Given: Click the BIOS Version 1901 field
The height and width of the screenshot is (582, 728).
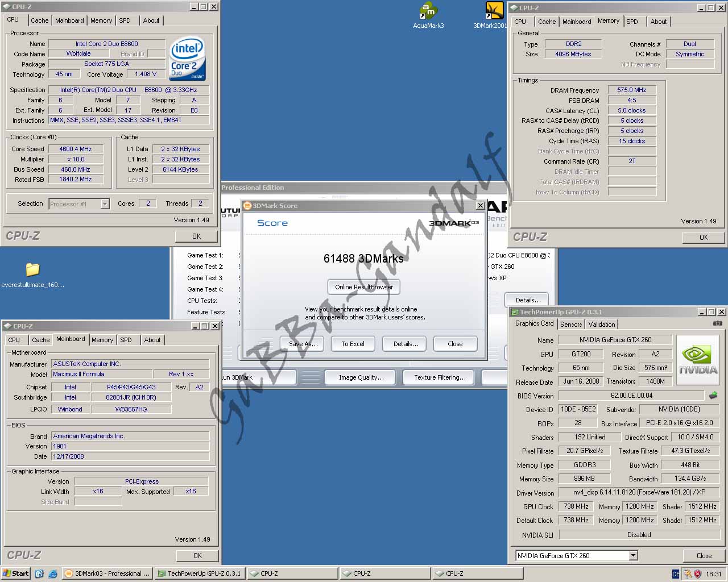Looking at the screenshot, I should point(130,446).
